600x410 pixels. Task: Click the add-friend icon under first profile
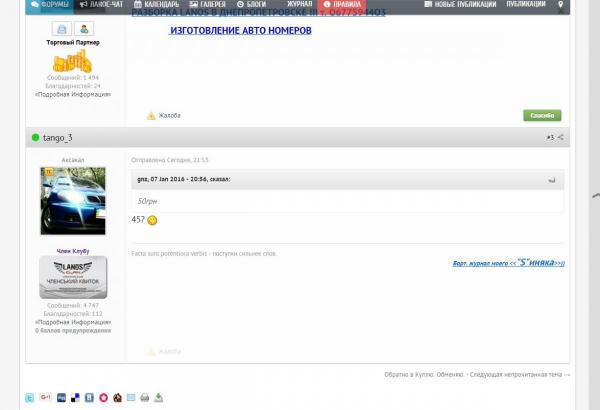[x=84, y=29]
